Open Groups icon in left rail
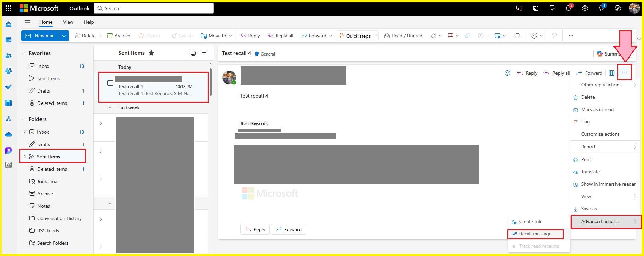The width and height of the screenshot is (644, 256). (x=9, y=71)
